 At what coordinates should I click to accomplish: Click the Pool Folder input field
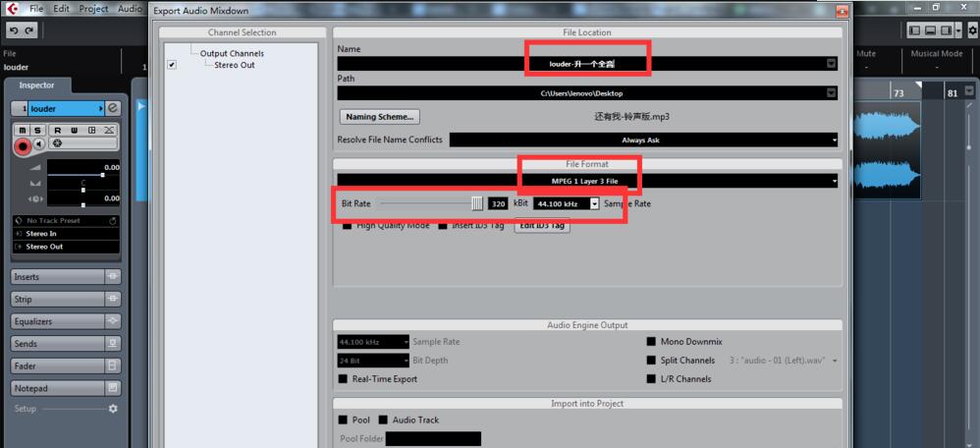click(433, 438)
